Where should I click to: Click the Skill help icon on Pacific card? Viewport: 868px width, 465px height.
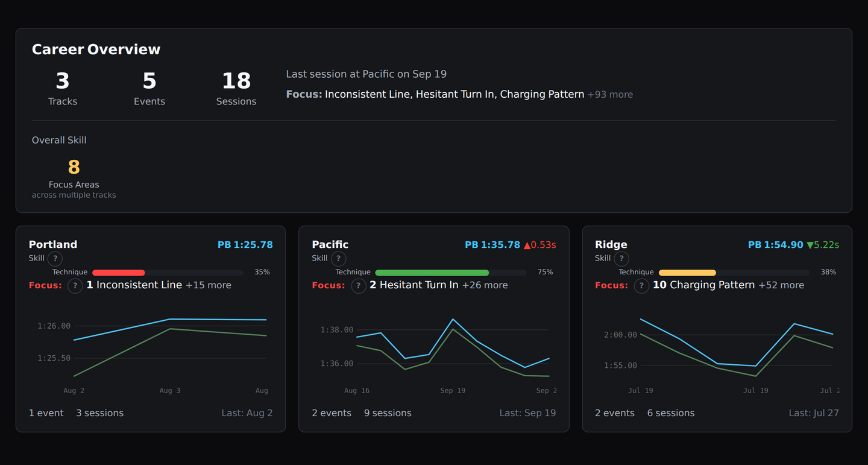[338, 258]
